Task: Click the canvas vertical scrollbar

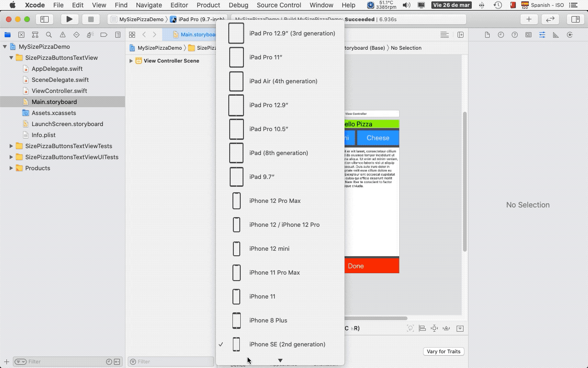Action: pos(464,181)
